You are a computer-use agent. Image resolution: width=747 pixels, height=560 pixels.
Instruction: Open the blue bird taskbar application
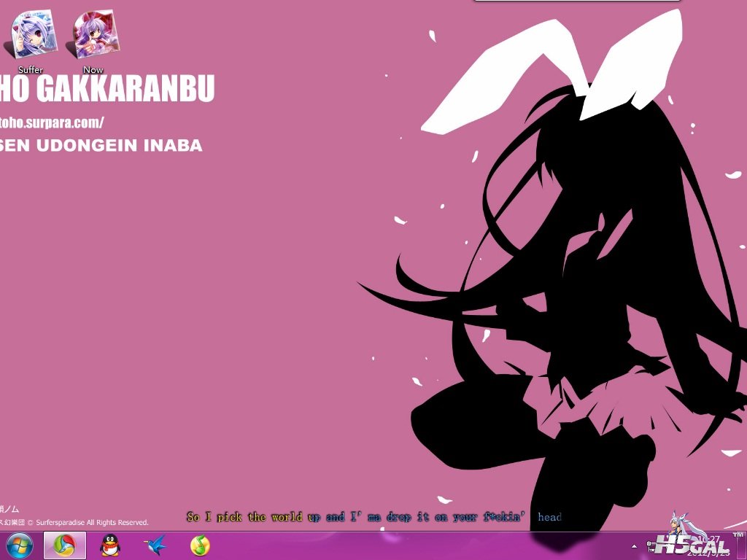click(x=155, y=545)
